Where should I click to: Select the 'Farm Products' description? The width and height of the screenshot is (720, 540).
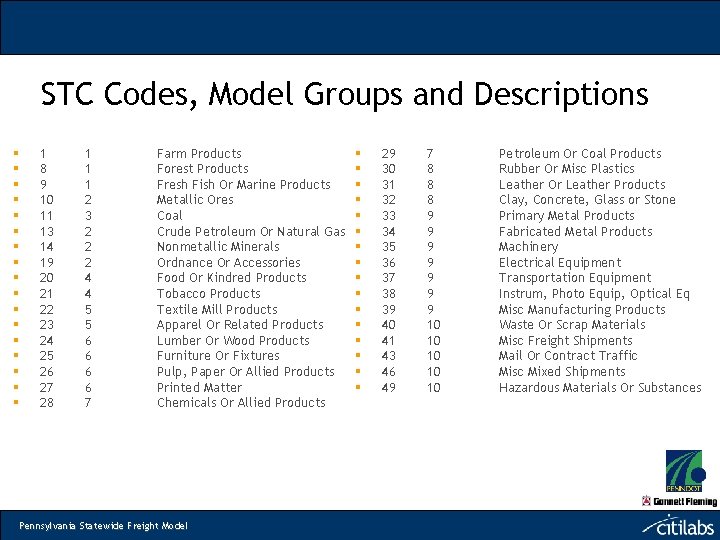tap(199, 153)
